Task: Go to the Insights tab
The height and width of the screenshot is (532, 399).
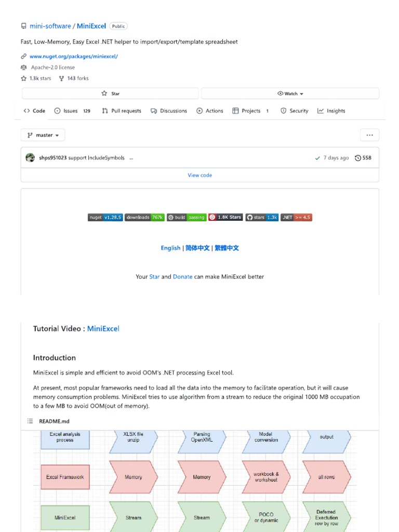Action: [x=331, y=111]
